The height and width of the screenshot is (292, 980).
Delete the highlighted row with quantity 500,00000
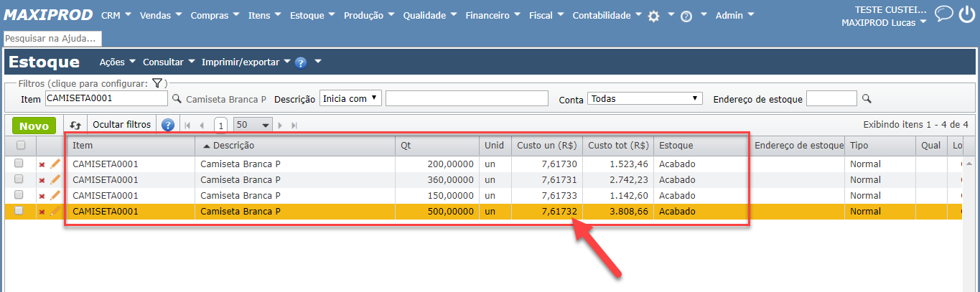coord(42,212)
